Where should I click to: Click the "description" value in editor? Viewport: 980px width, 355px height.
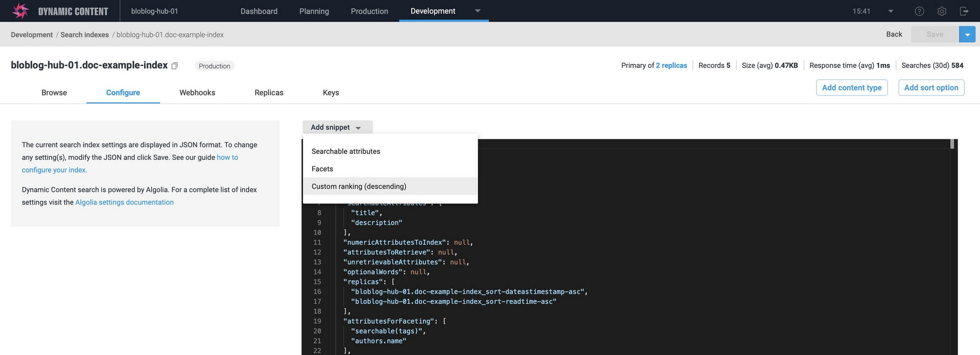pyautogui.click(x=376, y=223)
